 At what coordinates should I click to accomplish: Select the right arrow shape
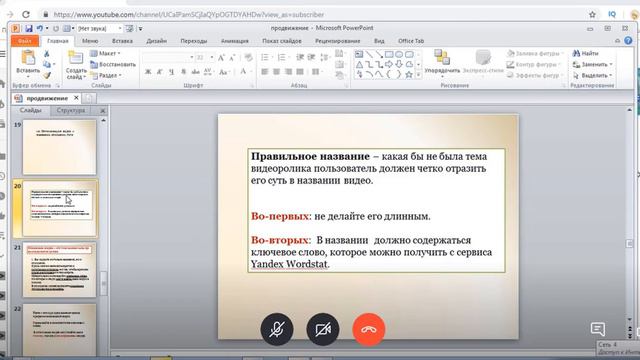389,64
